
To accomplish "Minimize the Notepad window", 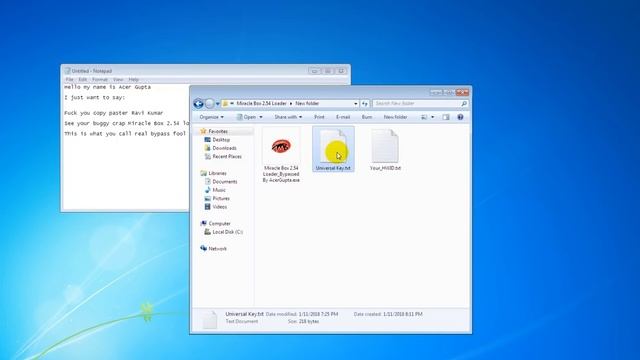I will tap(314, 71).
